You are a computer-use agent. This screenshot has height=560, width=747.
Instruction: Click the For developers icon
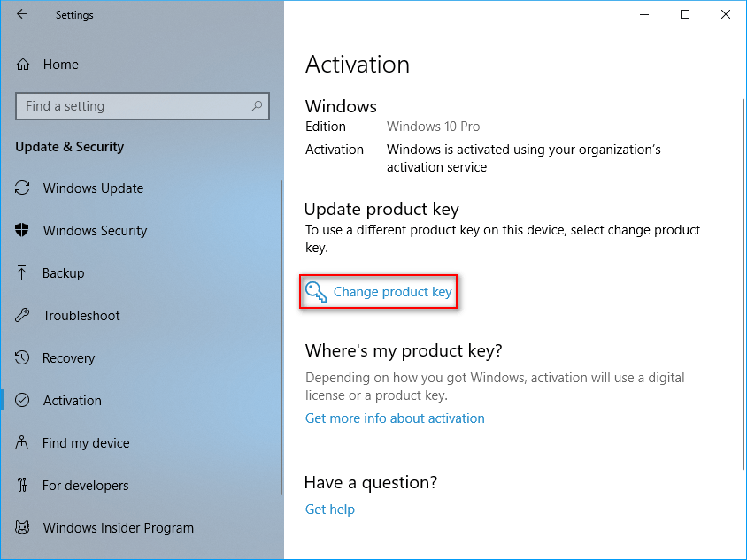click(x=23, y=485)
